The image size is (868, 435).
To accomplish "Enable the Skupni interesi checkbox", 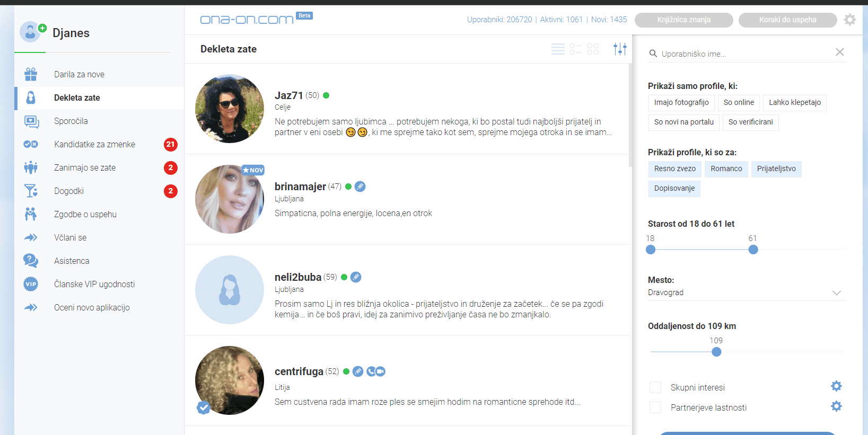I will coord(655,387).
